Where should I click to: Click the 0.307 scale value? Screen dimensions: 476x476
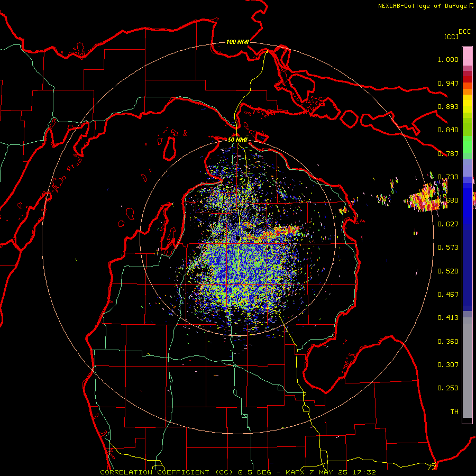coord(448,365)
